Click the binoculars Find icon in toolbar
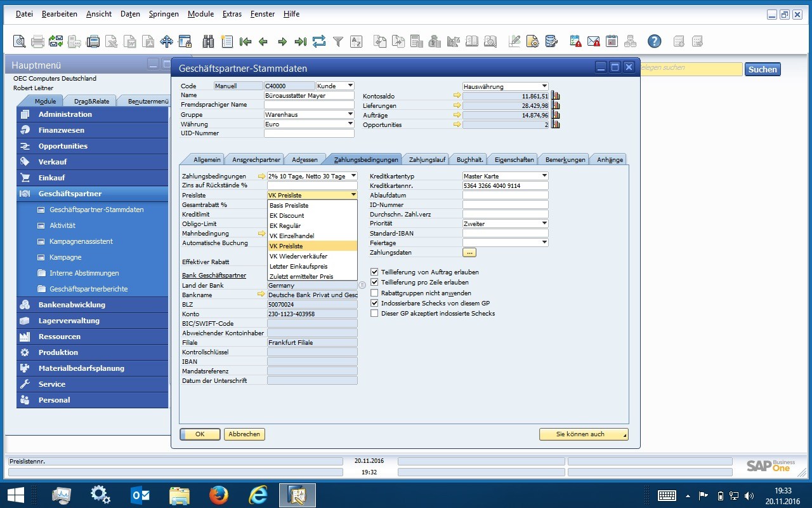Screen dimensions: 812x508 coord(208,42)
